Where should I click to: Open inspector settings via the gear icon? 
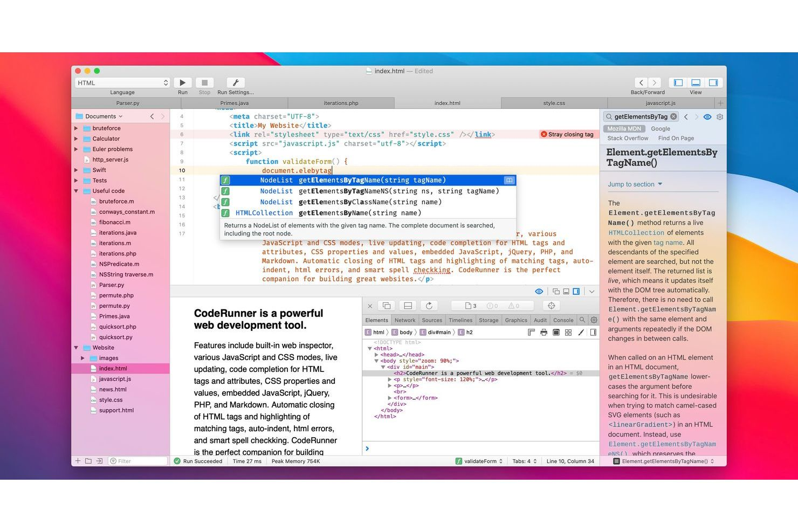tap(594, 320)
